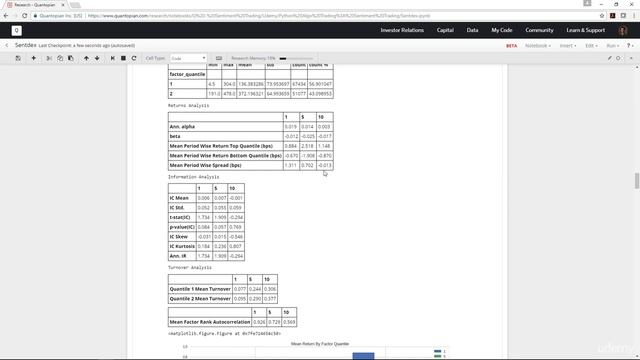Click Mean Period Wise Return Top Quantile label
The image size is (640, 360).
tap(221, 146)
